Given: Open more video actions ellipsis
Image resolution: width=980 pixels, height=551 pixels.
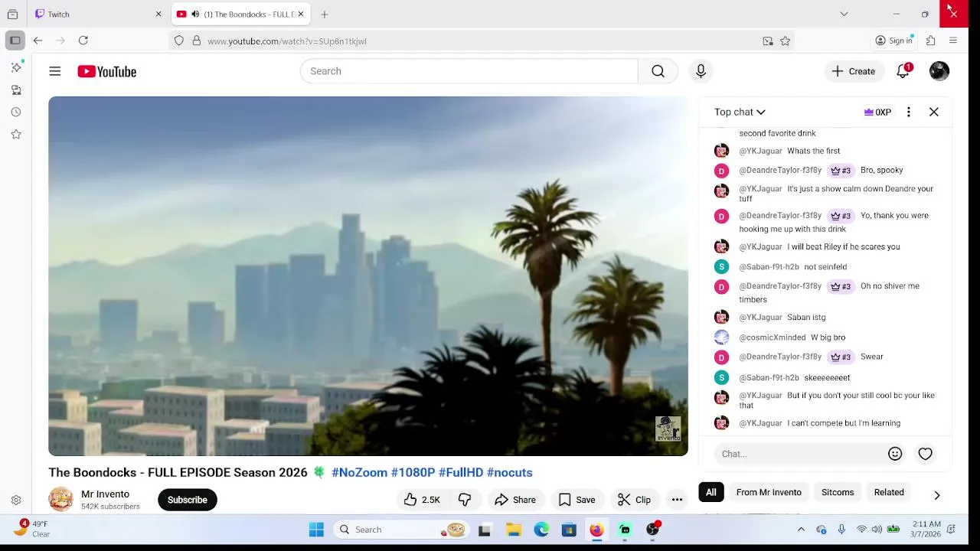Looking at the screenshot, I should coord(677,500).
